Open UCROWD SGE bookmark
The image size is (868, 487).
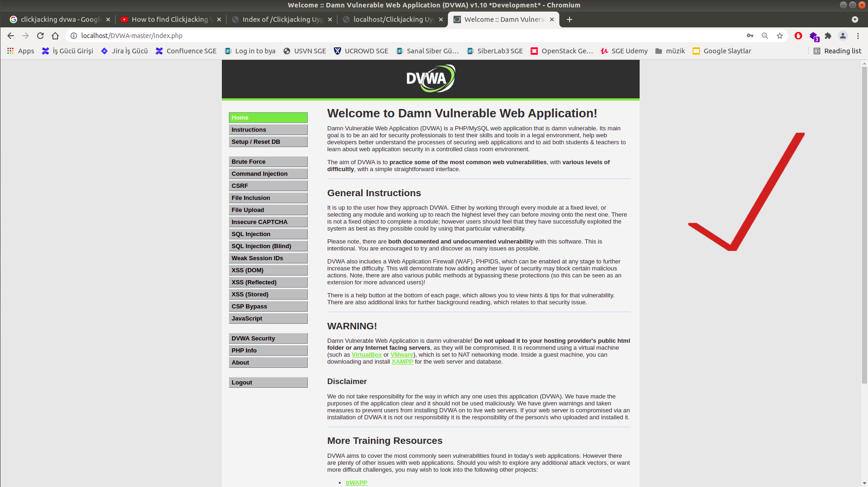[361, 51]
